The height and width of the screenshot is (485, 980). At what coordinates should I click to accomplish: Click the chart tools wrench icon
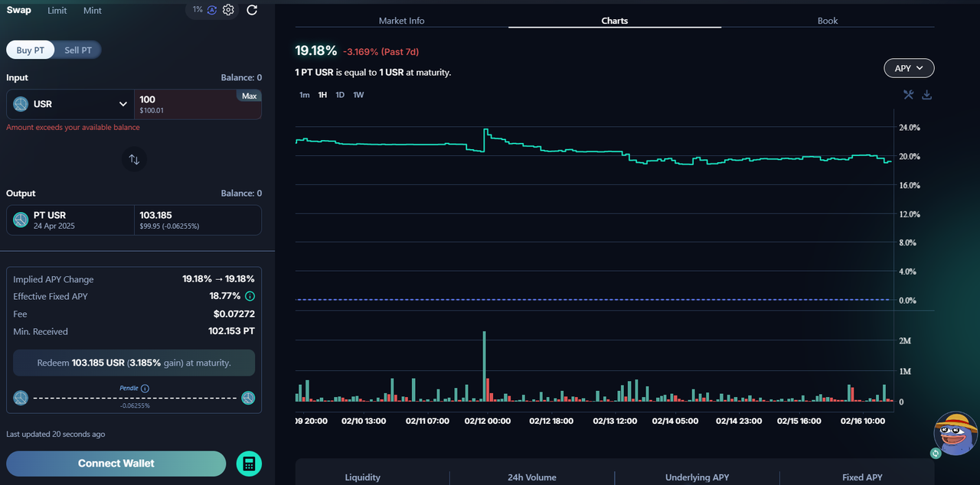tap(908, 95)
